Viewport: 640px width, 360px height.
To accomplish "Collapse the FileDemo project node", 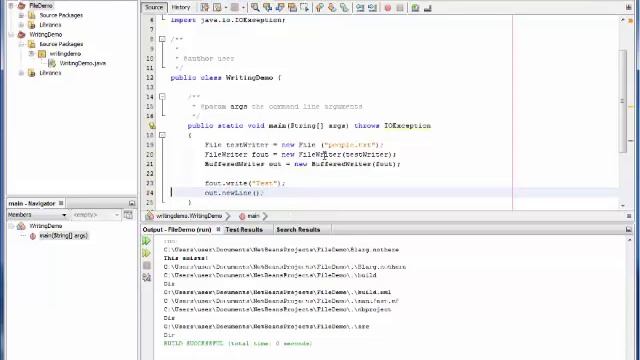I will (11, 6).
